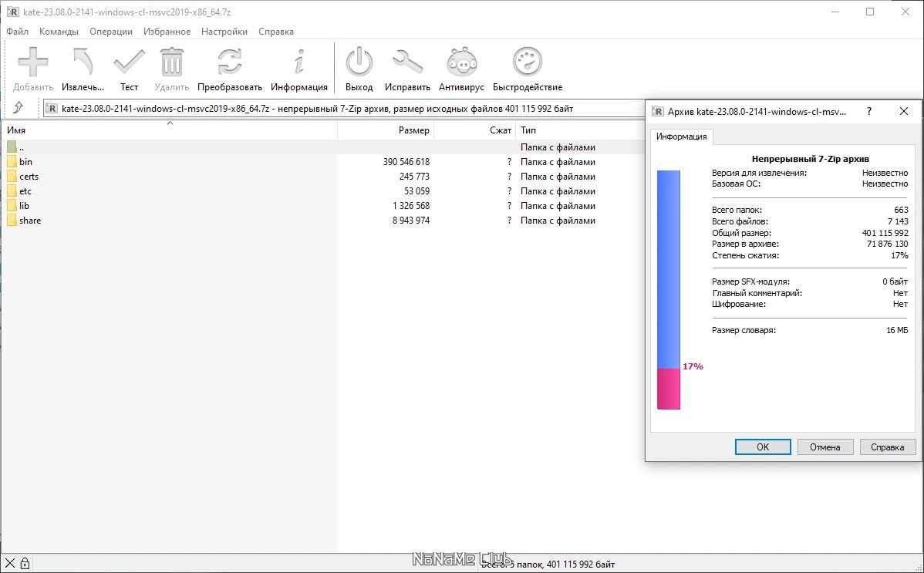Select the certs folder name

[x=29, y=177]
